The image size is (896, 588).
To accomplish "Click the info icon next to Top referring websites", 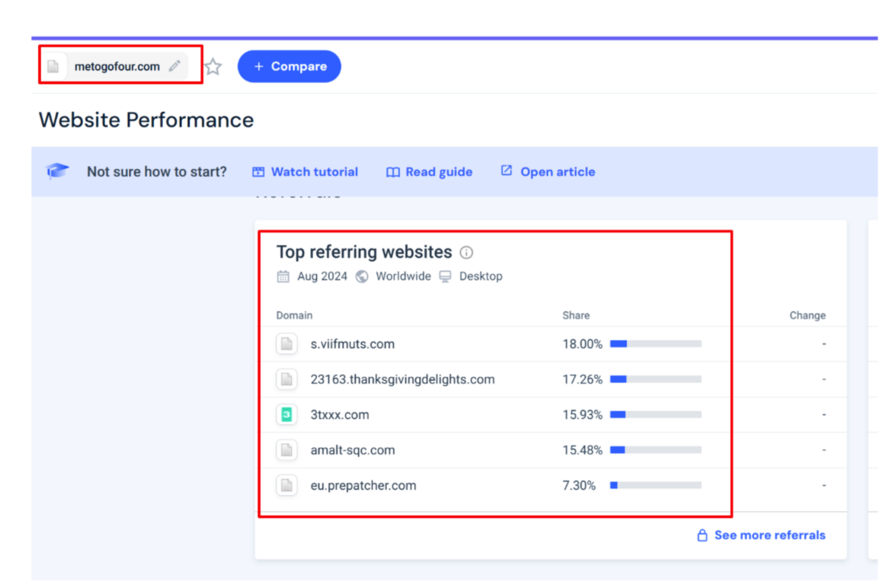I will coord(466,252).
